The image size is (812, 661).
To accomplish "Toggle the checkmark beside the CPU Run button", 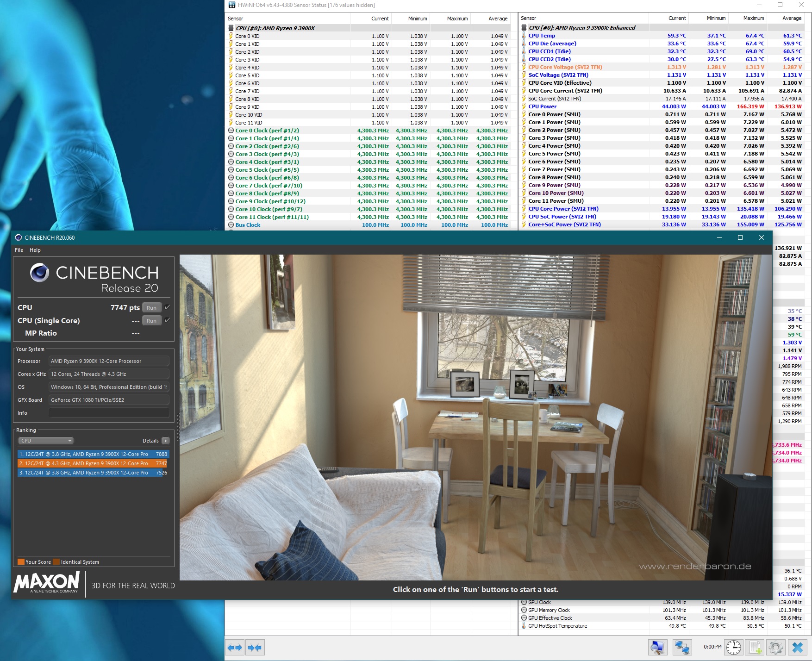I will point(167,307).
